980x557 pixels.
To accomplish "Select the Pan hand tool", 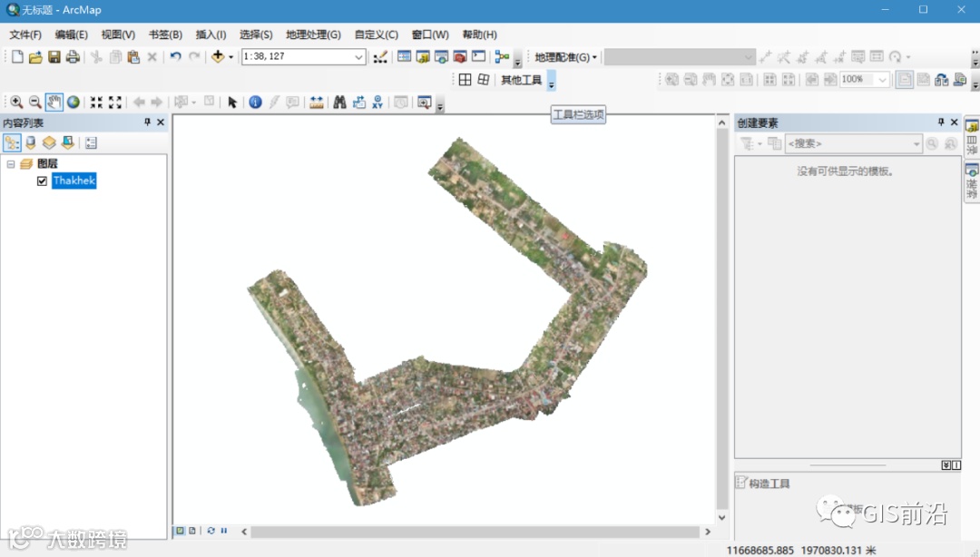I will click(54, 103).
